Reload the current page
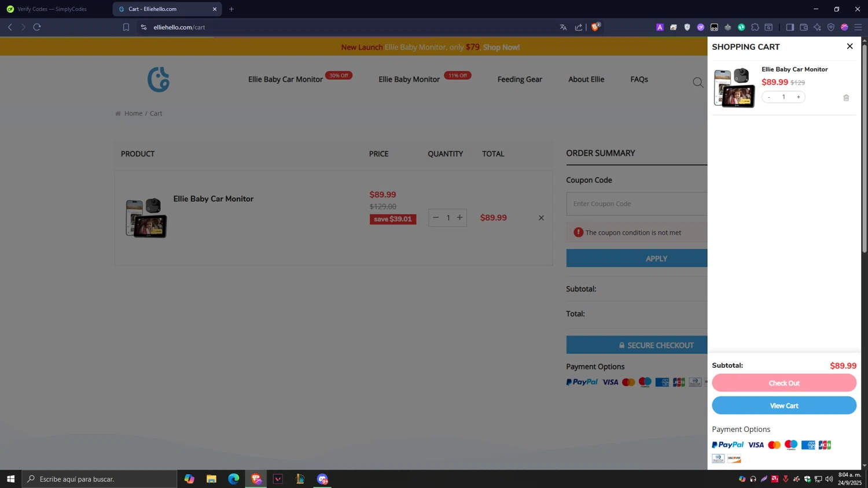Image resolution: width=868 pixels, height=488 pixels. click(37, 27)
